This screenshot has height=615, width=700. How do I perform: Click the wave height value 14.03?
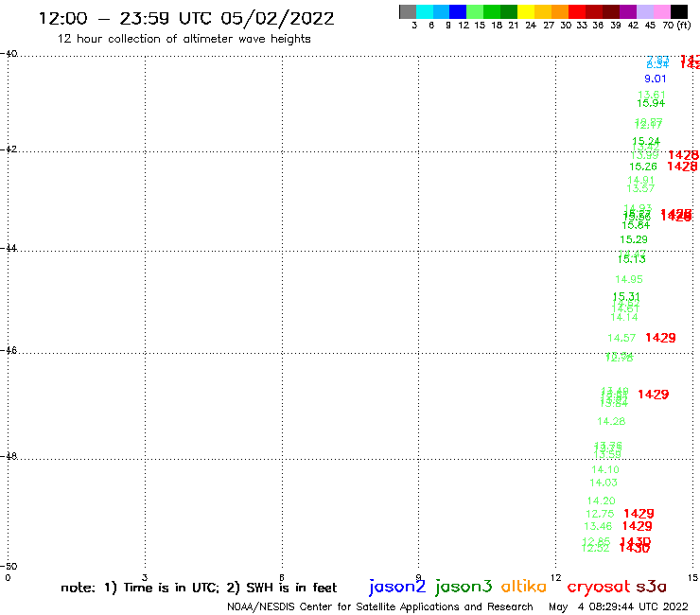pyautogui.click(x=604, y=483)
